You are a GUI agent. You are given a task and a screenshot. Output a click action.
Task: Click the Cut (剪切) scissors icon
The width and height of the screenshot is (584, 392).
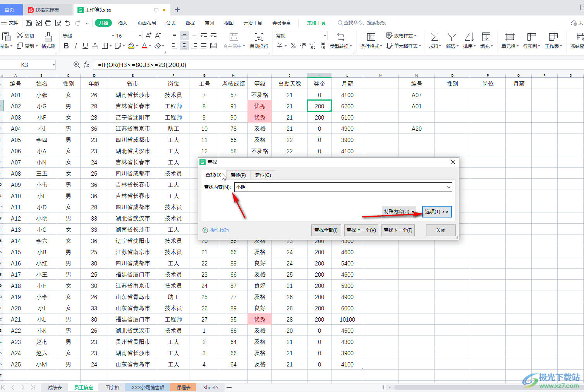20,36
